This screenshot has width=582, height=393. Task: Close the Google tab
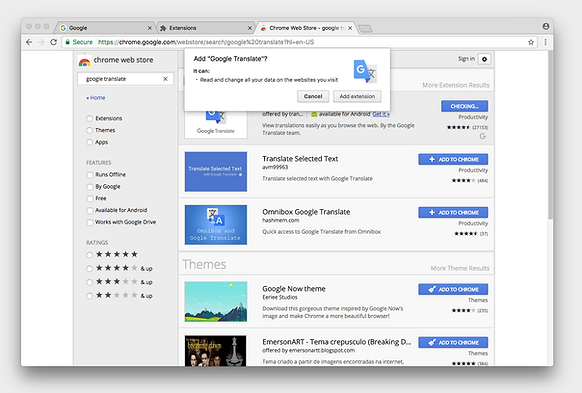pos(150,28)
